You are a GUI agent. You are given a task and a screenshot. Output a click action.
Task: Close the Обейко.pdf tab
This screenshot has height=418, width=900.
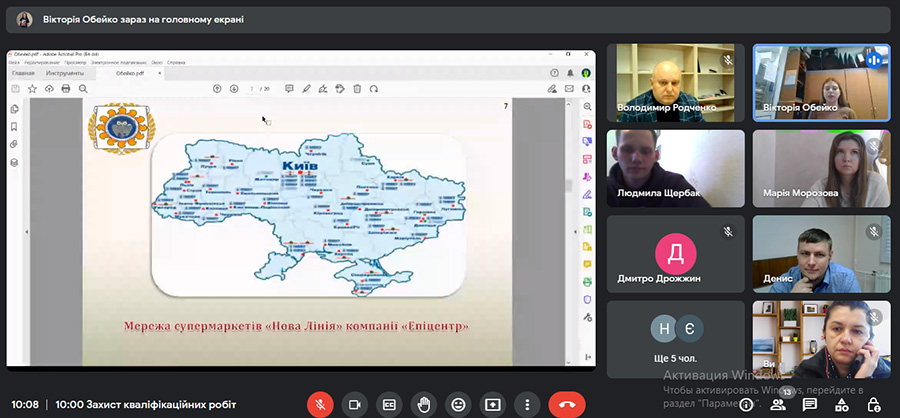point(160,73)
